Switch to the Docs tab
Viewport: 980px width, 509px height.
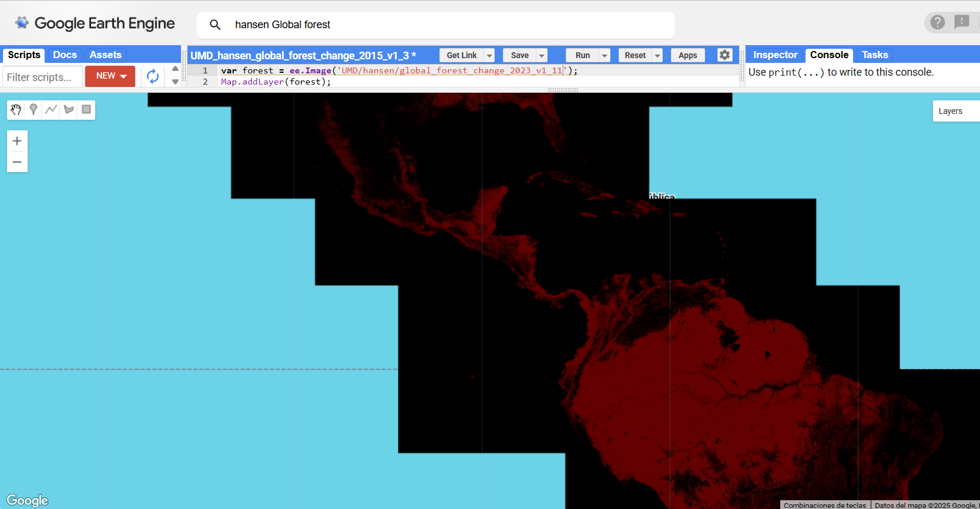pyautogui.click(x=65, y=55)
